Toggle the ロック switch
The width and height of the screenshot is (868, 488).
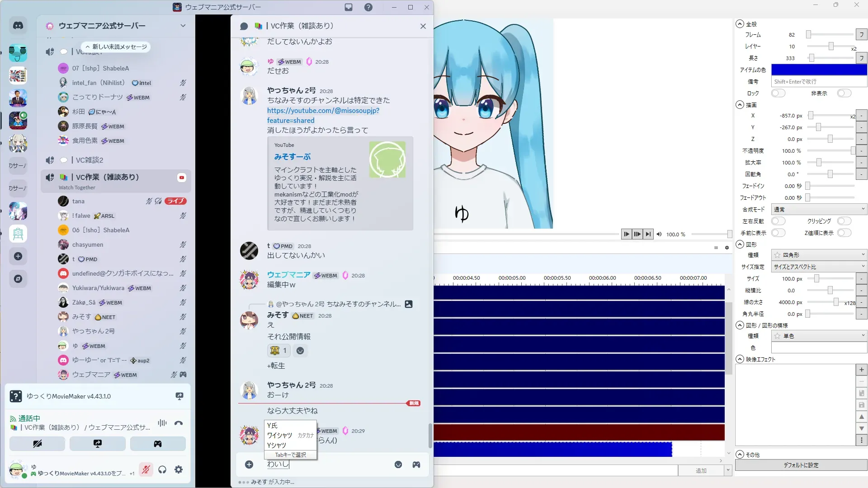tap(778, 94)
